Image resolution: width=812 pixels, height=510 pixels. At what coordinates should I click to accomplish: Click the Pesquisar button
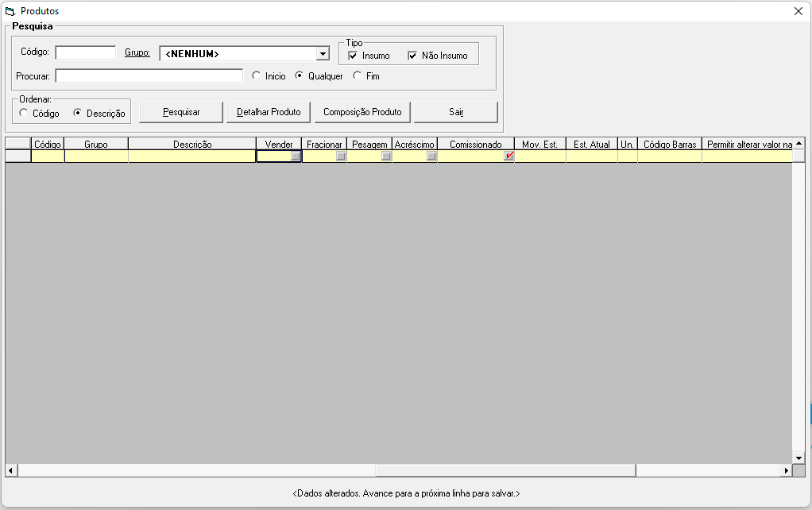(181, 112)
